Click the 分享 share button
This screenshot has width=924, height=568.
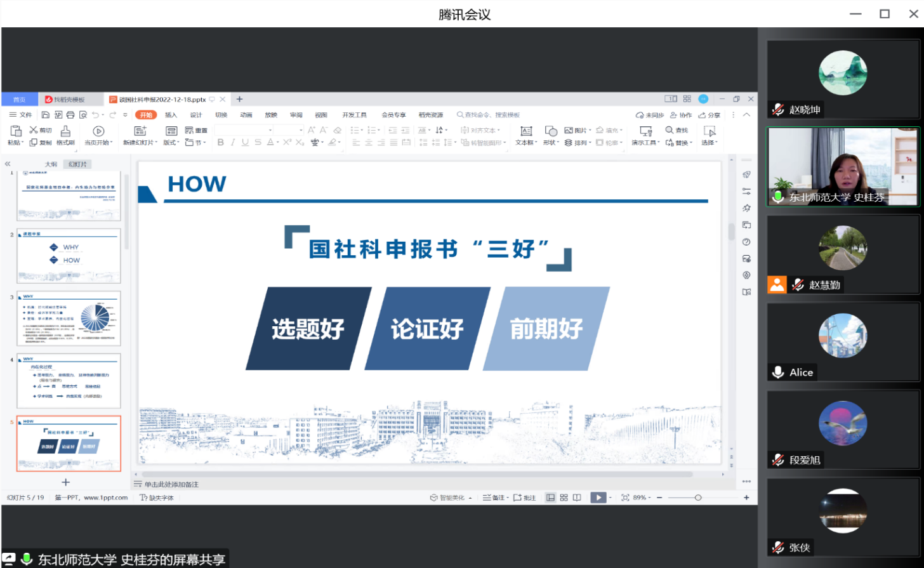pos(709,115)
